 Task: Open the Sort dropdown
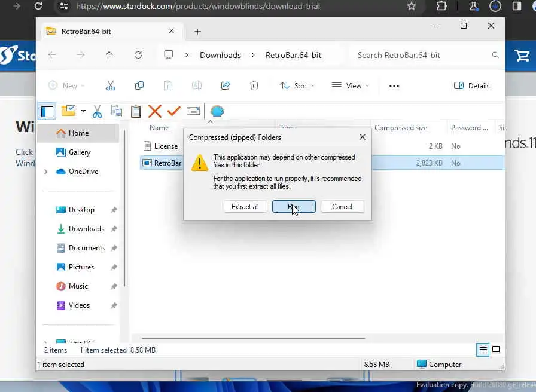(x=297, y=85)
